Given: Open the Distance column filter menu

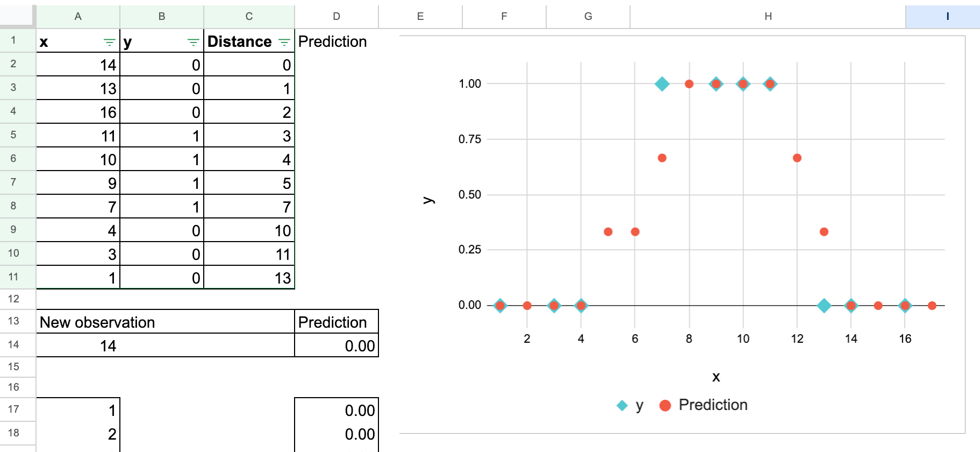Looking at the screenshot, I should [284, 42].
